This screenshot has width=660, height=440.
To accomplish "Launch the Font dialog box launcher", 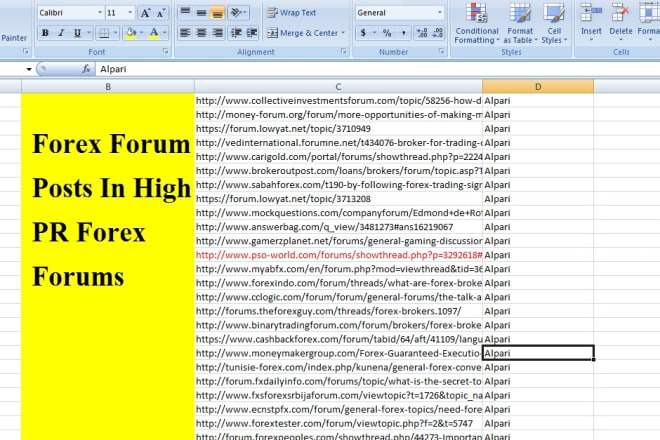I will click(x=165, y=51).
